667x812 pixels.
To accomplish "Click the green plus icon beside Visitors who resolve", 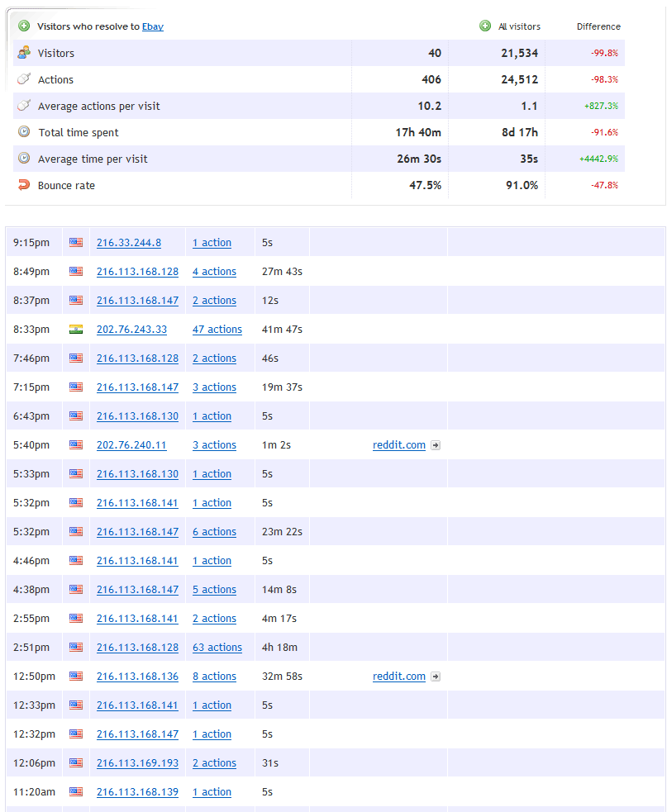I will [x=24, y=26].
